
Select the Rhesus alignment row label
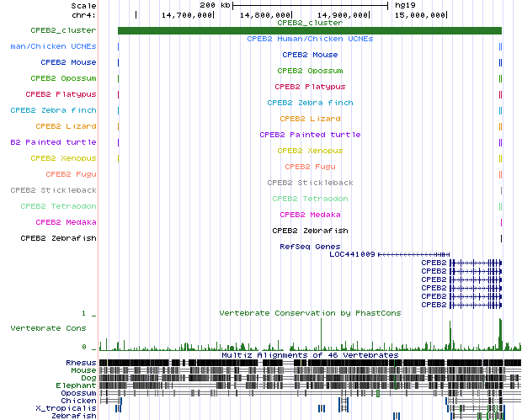(81, 362)
